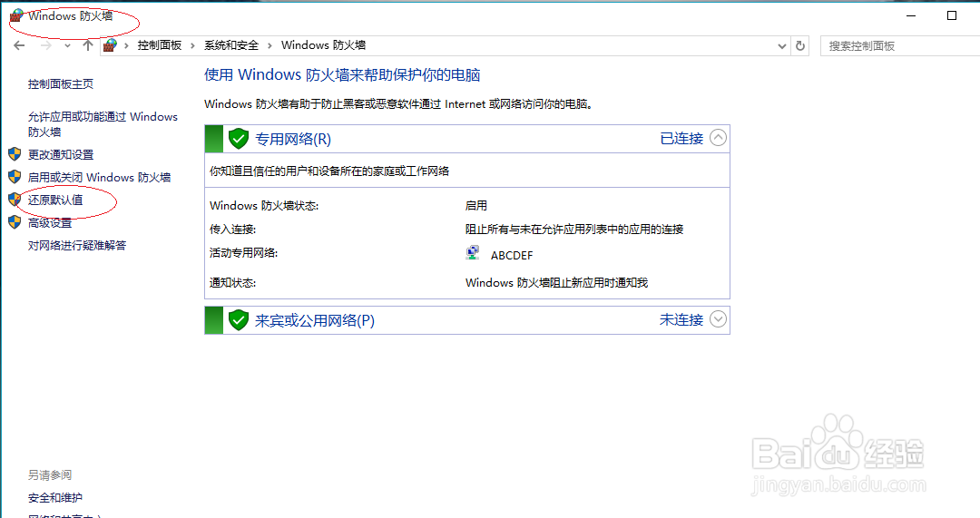Click the 未连接 status text
This screenshot has height=518, width=980.
tap(681, 320)
